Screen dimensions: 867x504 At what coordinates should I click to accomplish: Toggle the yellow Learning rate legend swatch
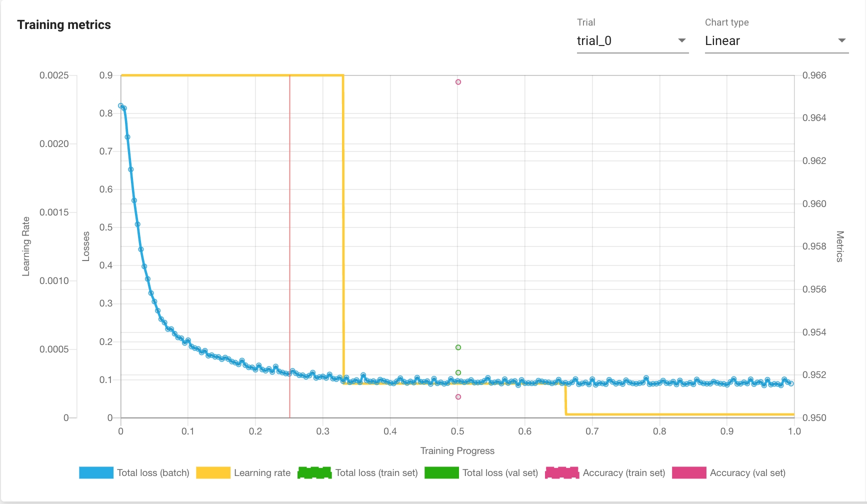click(x=213, y=473)
